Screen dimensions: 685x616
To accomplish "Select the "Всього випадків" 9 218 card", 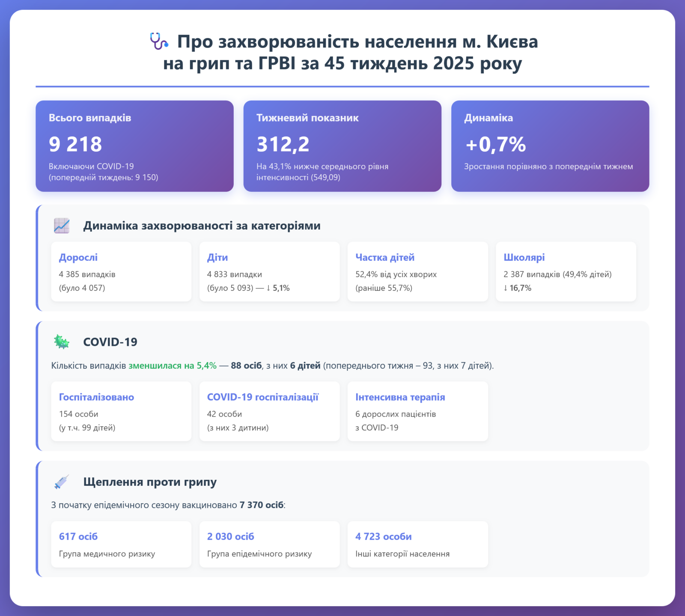I will point(134,146).
